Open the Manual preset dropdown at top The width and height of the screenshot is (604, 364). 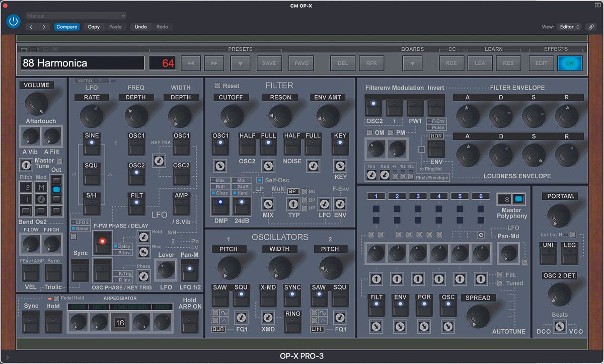(75, 15)
